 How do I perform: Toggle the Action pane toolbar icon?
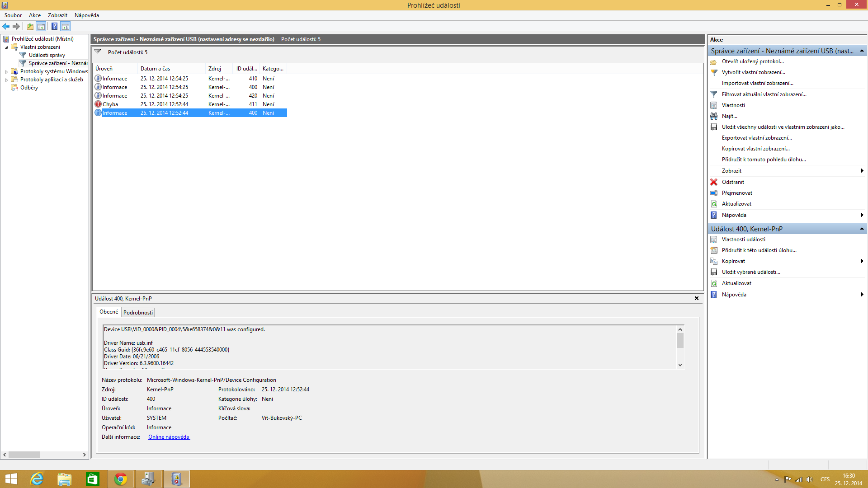point(66,27)
